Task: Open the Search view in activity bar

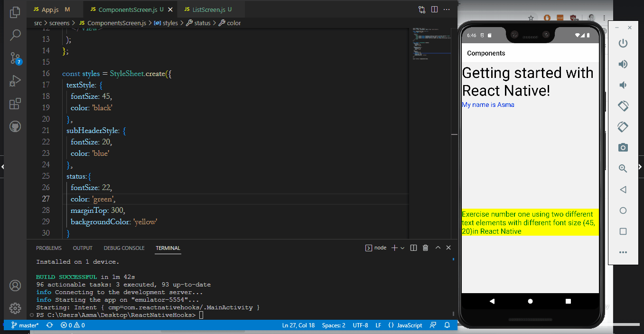Action: [x=15, y=35]
